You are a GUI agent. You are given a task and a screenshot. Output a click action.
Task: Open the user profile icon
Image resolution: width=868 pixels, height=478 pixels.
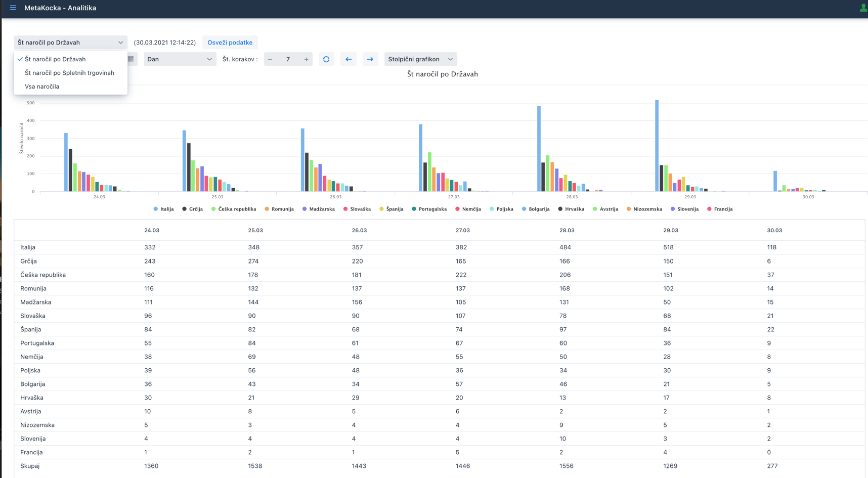click(863, 8)
